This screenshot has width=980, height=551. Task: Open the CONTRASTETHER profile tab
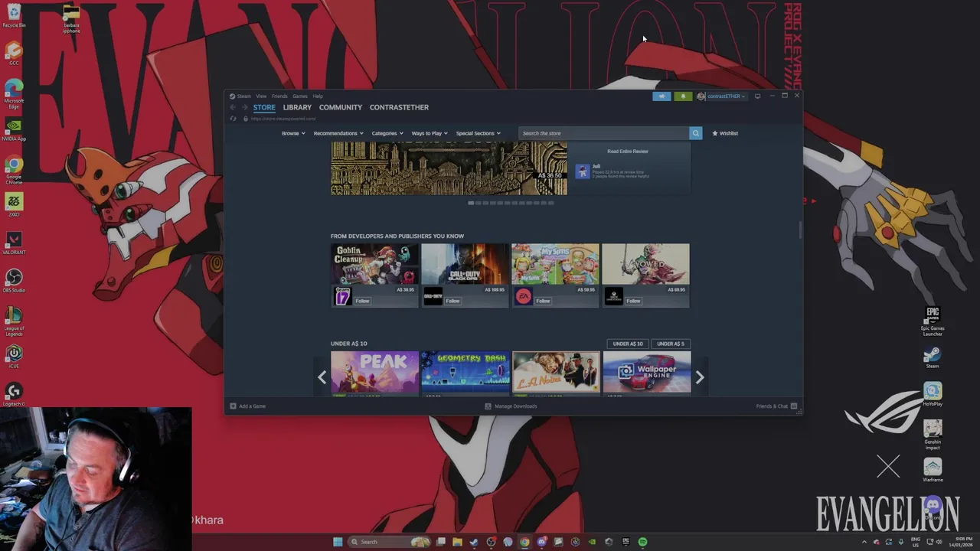[399, 107]
